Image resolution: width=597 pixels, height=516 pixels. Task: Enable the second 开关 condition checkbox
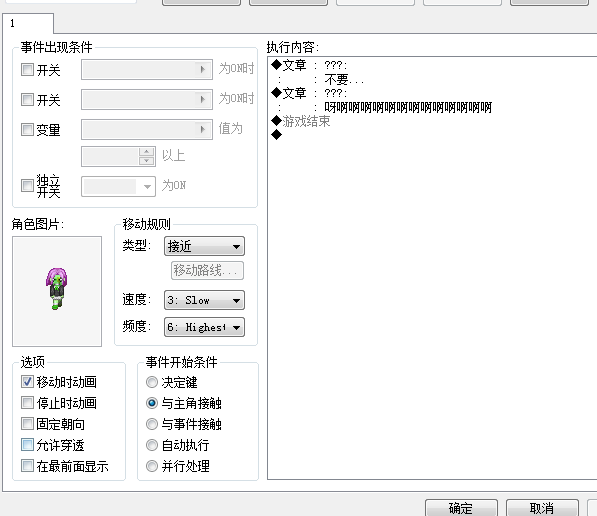click(x=27, y=100)
